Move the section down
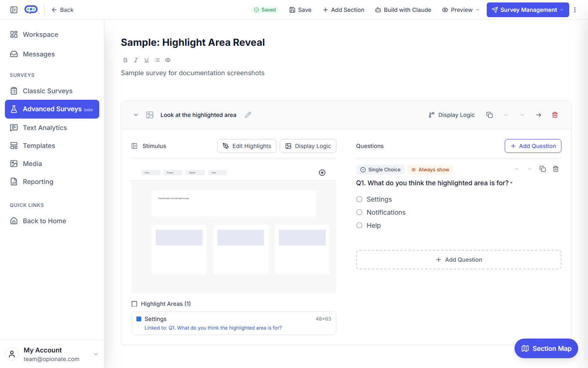 pyautogui.click(x=522, y=115)
